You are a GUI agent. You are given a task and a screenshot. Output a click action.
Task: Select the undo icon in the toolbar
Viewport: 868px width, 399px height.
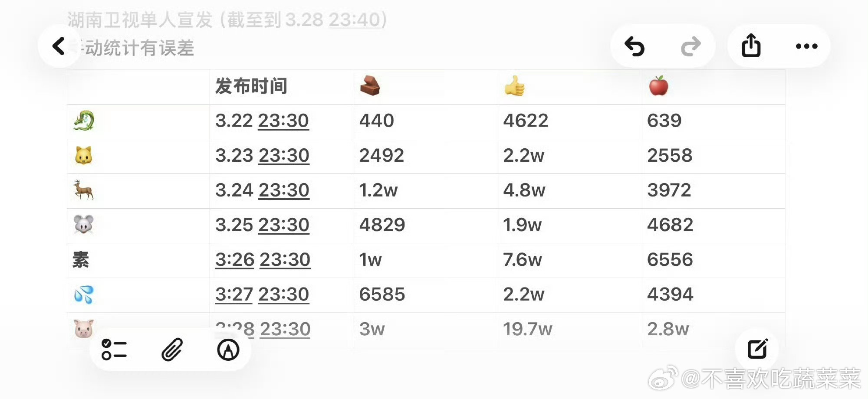click(636, 46)
